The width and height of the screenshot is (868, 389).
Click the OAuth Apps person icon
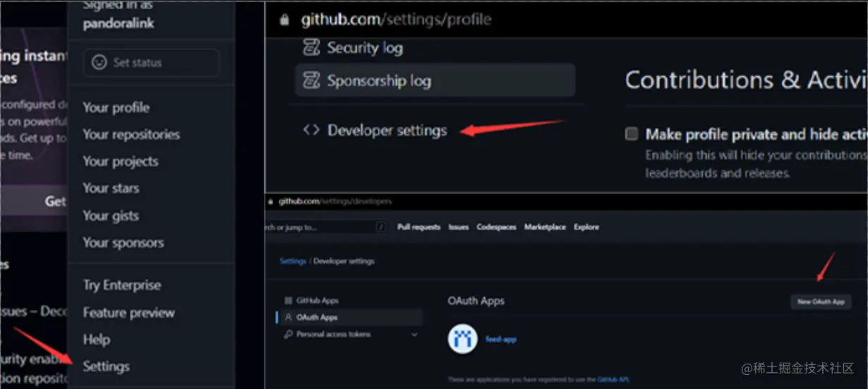[x=287, y=317]
